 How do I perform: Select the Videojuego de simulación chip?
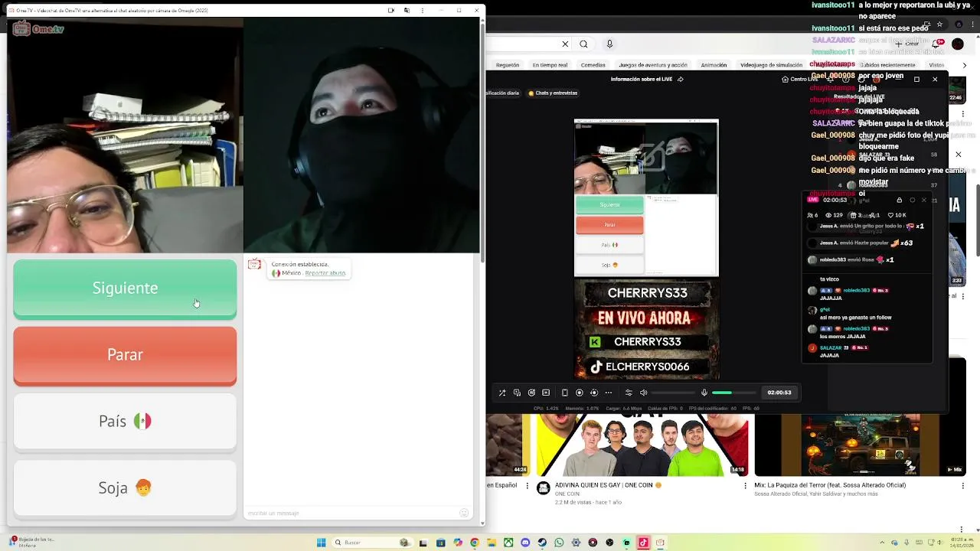pyautogui.click(x=771, y=65)
